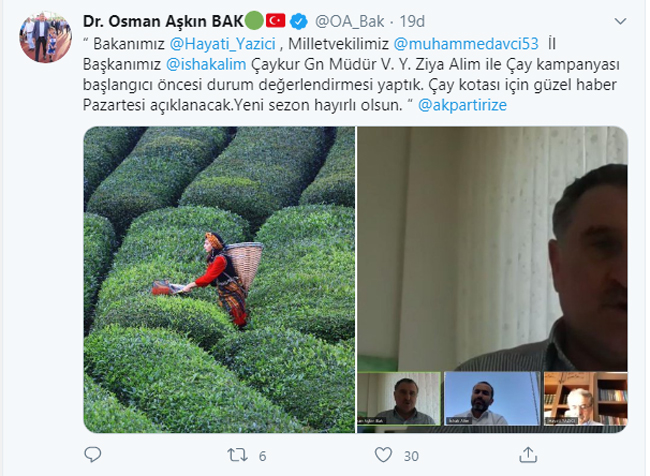The image size is (650, 476).
Task: Click the reply speech bubble icon
Action: click(92, 455)
